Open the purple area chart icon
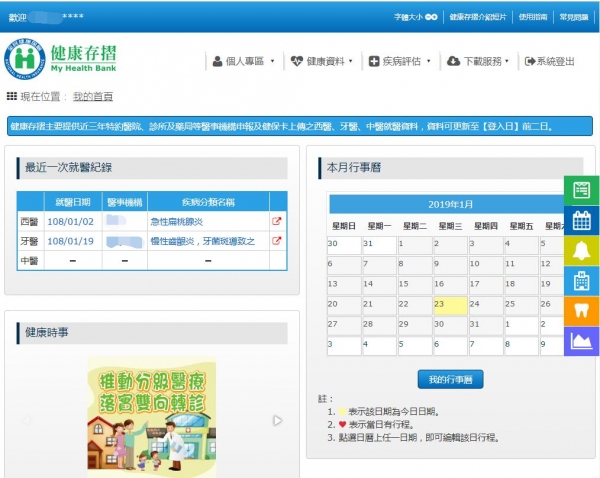Image resolution: width=600 pixels, height=478 pixels. (581, 341)
